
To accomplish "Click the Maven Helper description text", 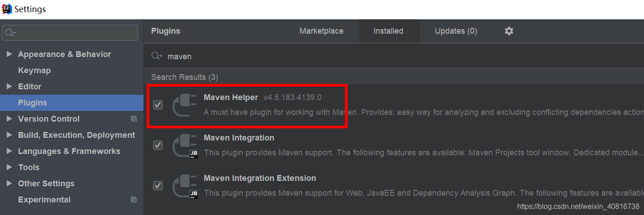I will coord(424,112).
